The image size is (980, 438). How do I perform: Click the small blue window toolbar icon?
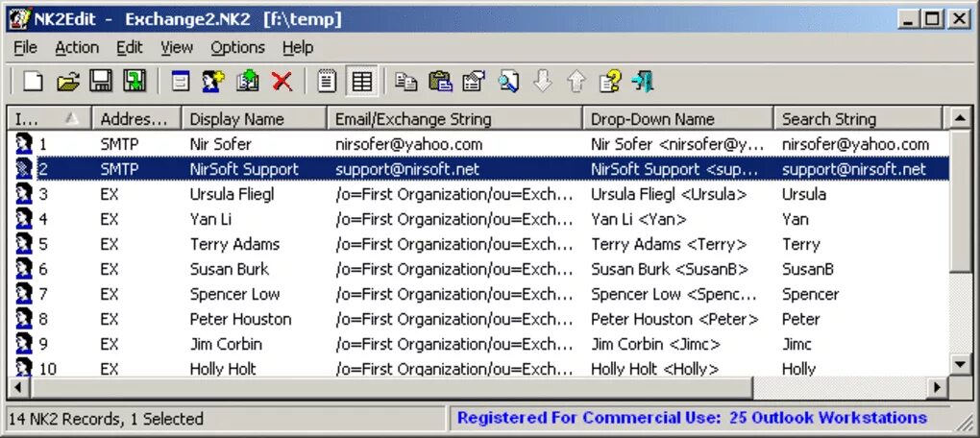[180, 82]
